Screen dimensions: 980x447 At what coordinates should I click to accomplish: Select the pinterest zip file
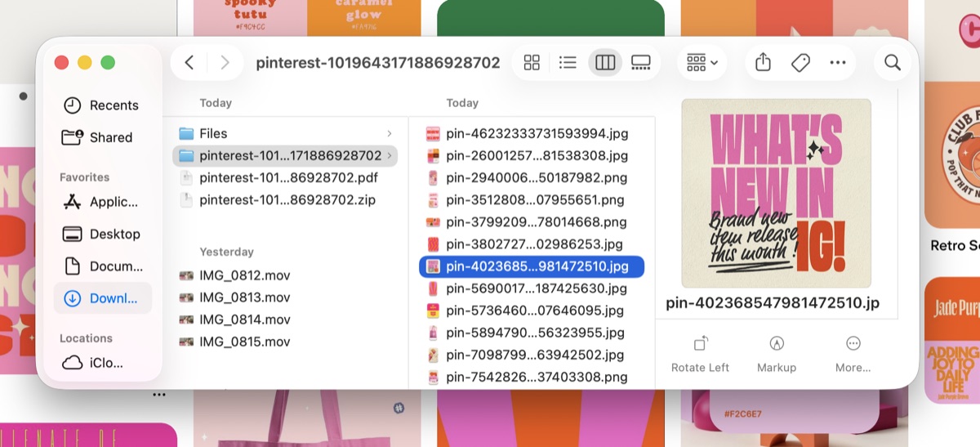pos(285,199)
